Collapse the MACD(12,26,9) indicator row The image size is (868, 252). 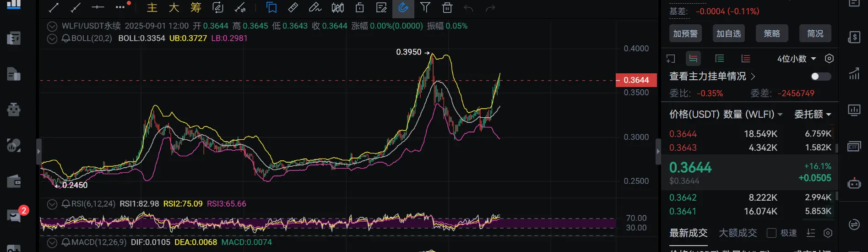(x=52, y=242)
